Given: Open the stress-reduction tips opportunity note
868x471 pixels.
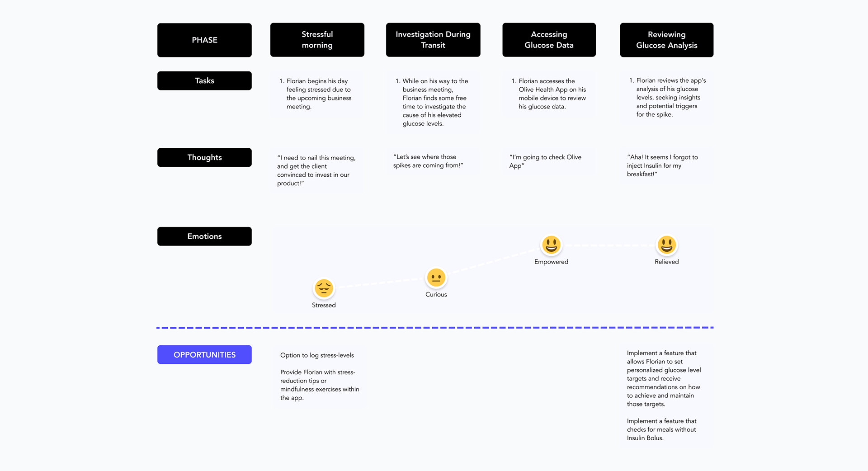Looking at the screenshot, I should point(319,385).
